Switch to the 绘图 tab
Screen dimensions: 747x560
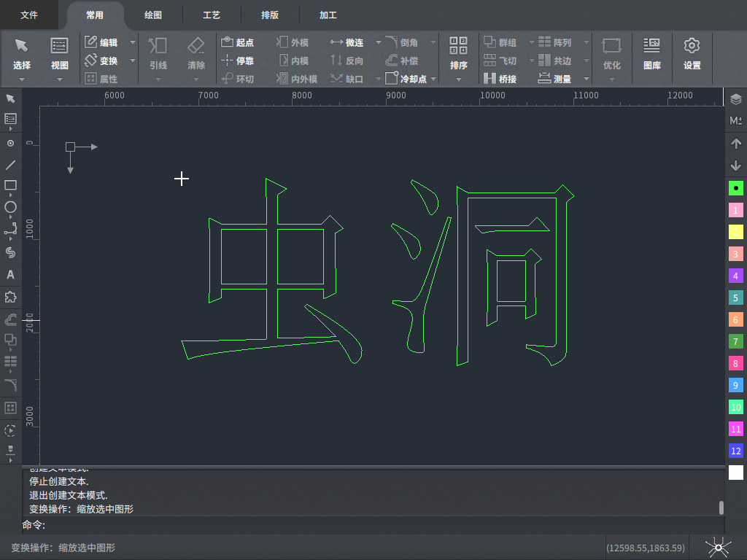coord(152,15)
